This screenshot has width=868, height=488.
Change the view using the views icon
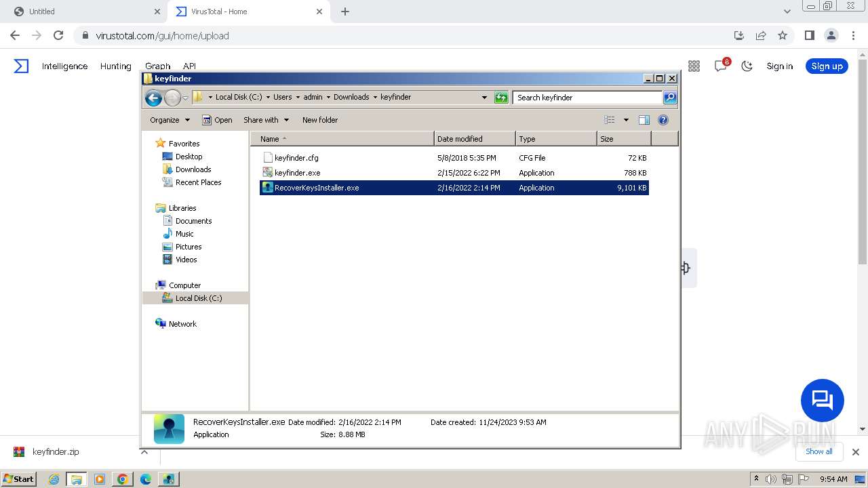click(610, 120)
